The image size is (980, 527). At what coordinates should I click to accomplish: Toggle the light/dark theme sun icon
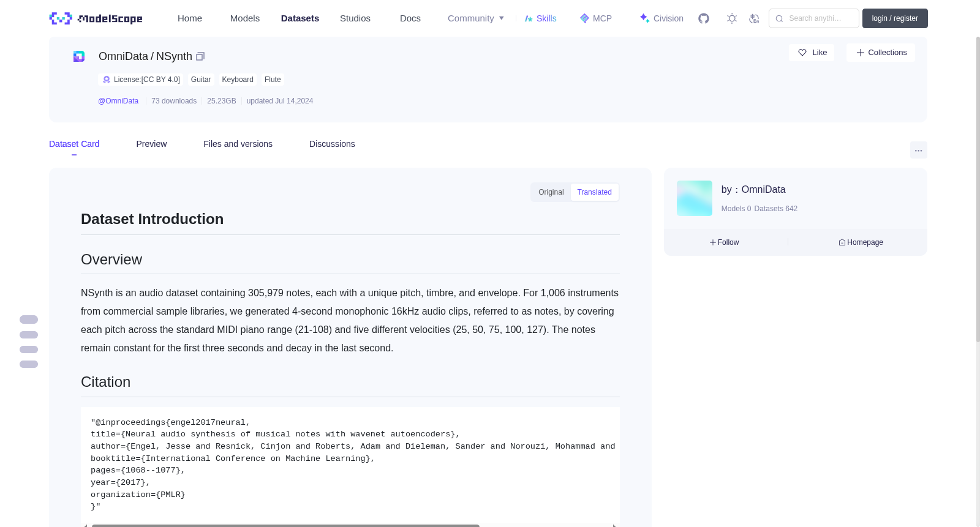[x=732, y=18]
